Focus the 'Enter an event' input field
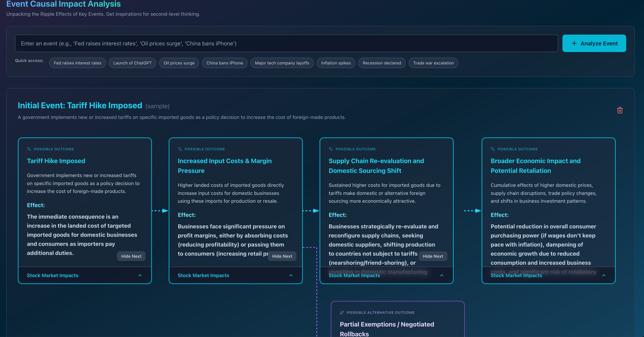 286,43
